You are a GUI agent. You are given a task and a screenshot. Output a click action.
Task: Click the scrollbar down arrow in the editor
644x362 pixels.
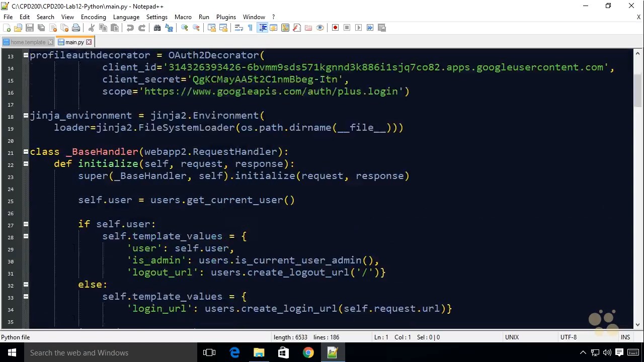click(637, 325)
